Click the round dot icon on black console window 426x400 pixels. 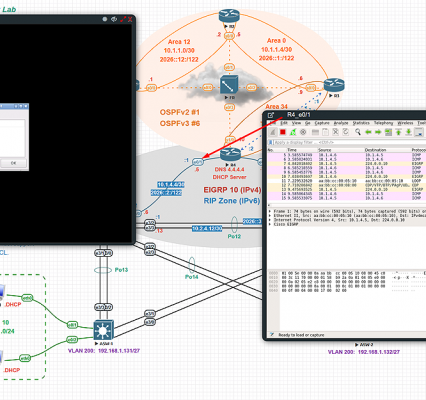pos(105,19)
